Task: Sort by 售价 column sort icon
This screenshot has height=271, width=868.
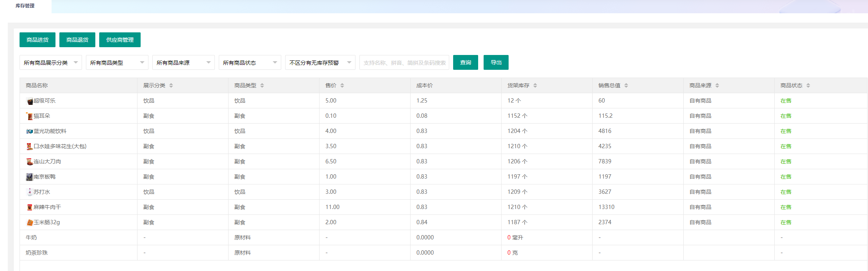Action: tap(342, 85)
